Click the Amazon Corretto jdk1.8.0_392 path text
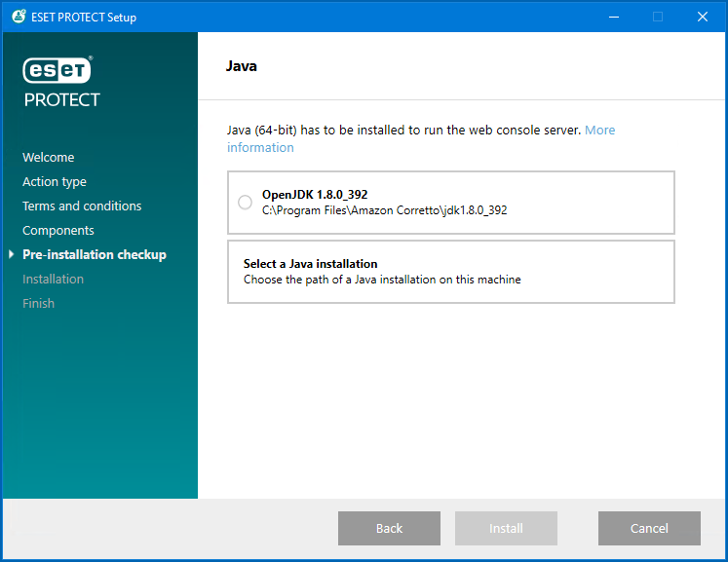The height and width of the screenshot is (562, 728). (x=384, y=210)
